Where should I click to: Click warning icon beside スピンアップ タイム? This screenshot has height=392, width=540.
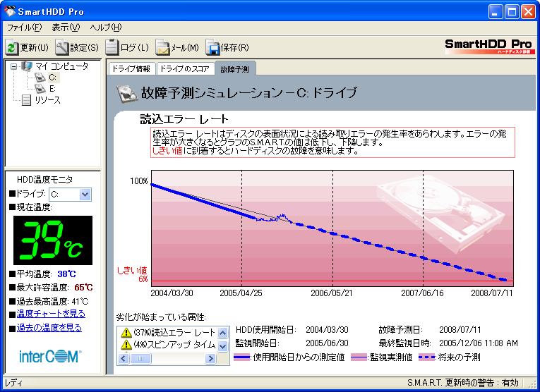pyautogui.click(x=126, y=345)
